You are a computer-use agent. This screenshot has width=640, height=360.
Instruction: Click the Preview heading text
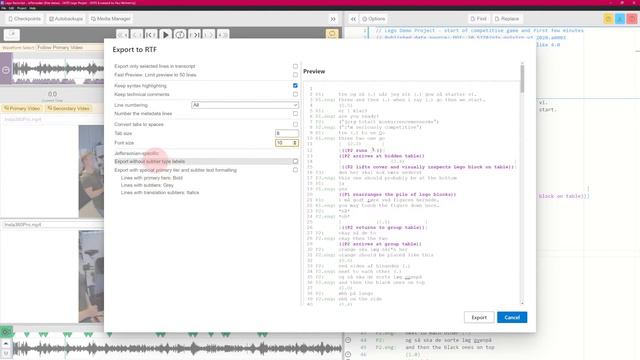click(314, 71)
